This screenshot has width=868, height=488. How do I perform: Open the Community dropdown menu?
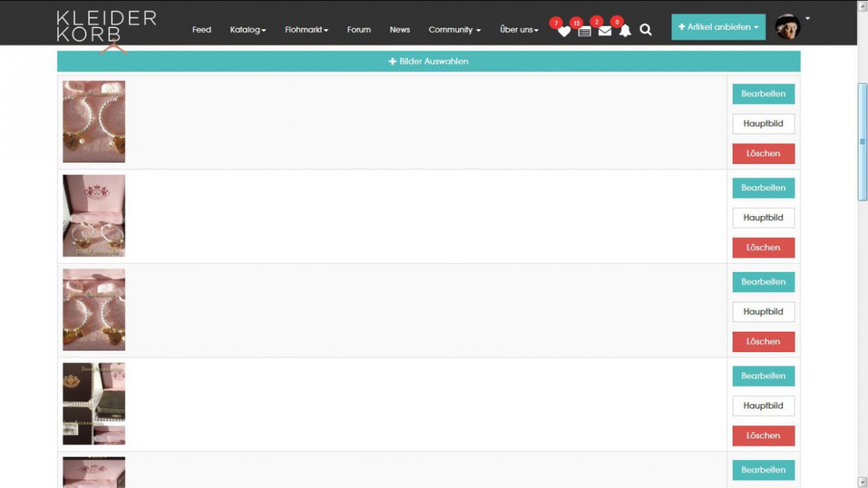[454, 30]
